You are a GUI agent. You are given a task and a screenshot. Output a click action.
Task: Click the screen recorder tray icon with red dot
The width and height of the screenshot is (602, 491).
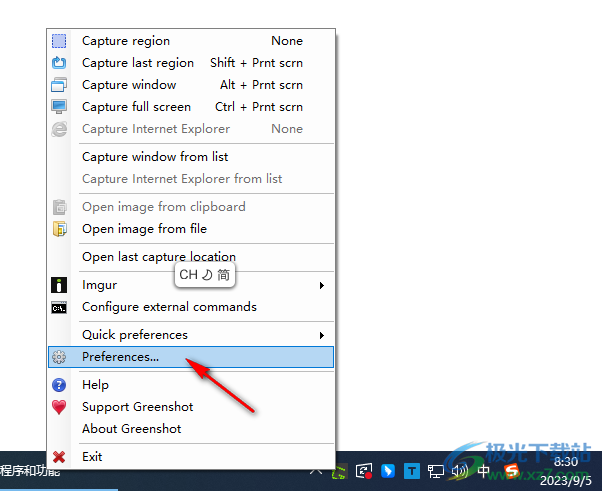[x=364, y=471]
